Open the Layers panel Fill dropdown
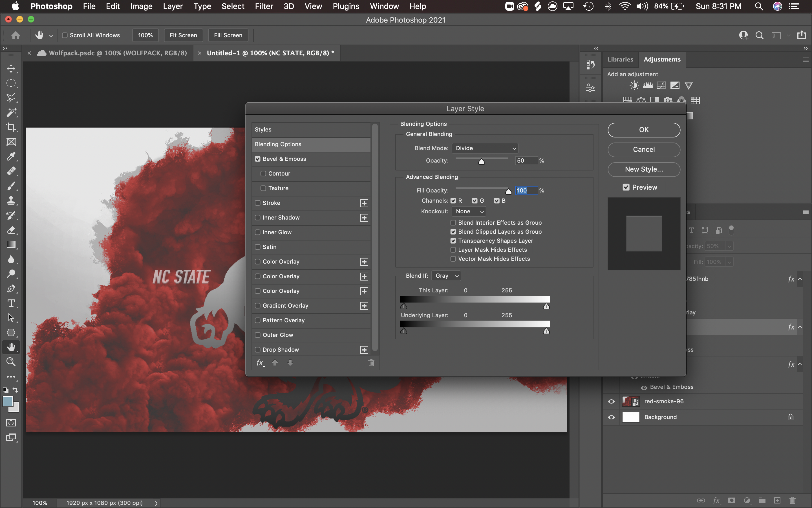Viewport: 812px width, 508px height. pyautogui.click(x=729, y=262)
